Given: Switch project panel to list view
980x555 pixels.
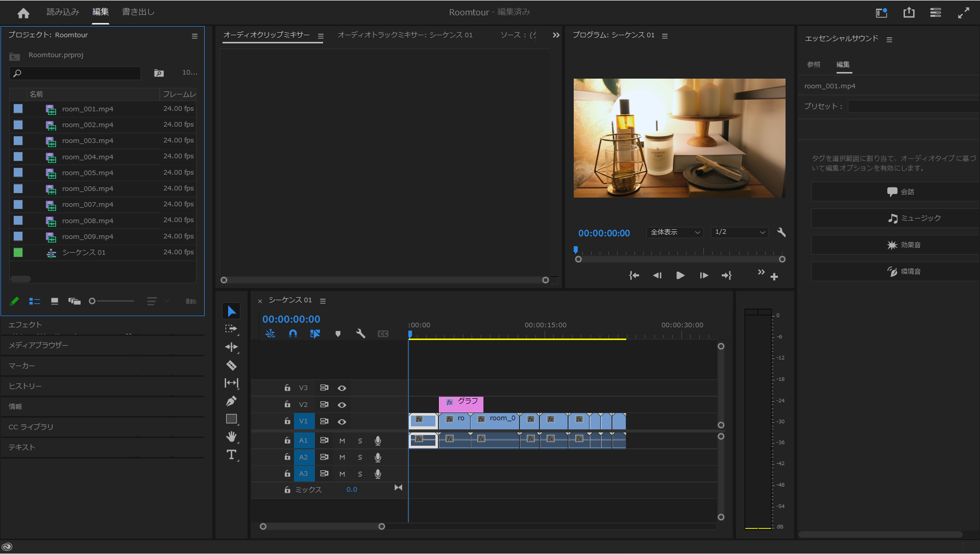Looking at the screenshot, I should pos(35,301).
